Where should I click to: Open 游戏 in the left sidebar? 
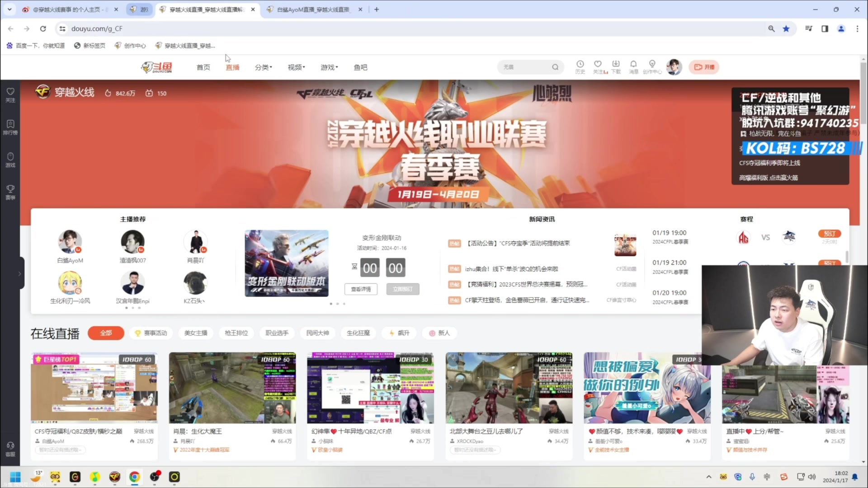pyautogui.click(x=10, y=160)
